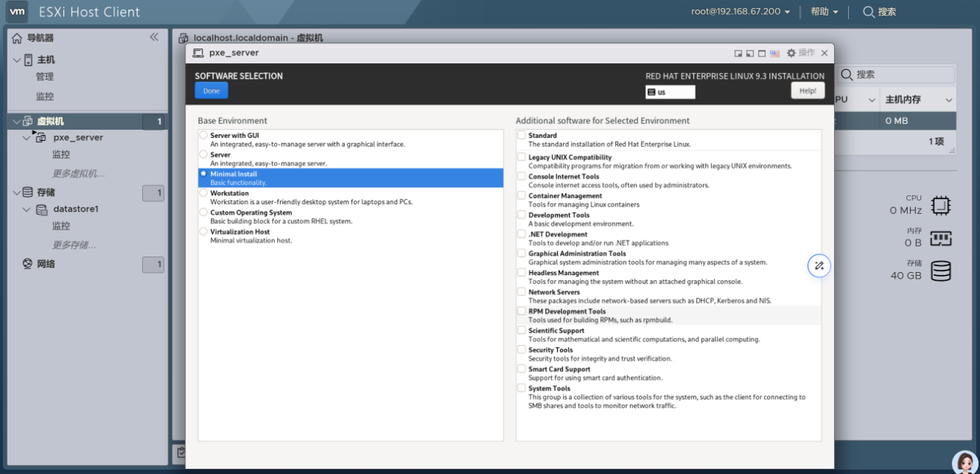The width and height of the screenshot is (980, 474).
Task: Click the second console size icon
Action: tap(750, 54)
